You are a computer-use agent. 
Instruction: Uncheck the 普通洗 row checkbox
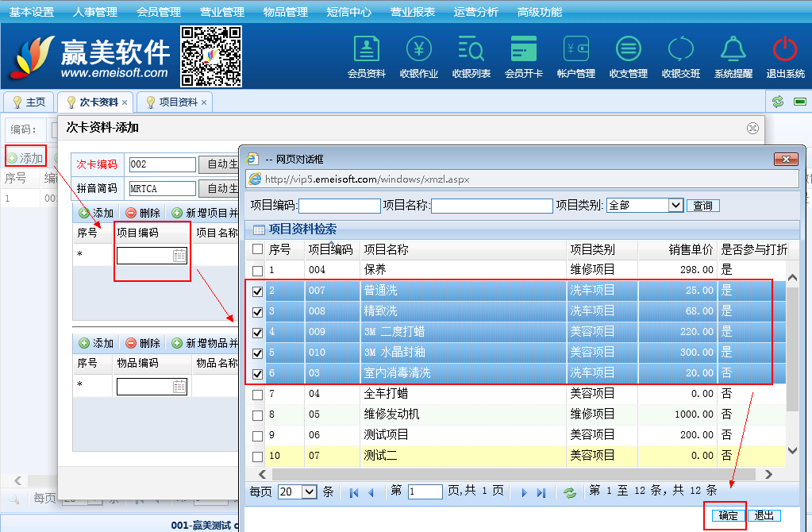257,291
